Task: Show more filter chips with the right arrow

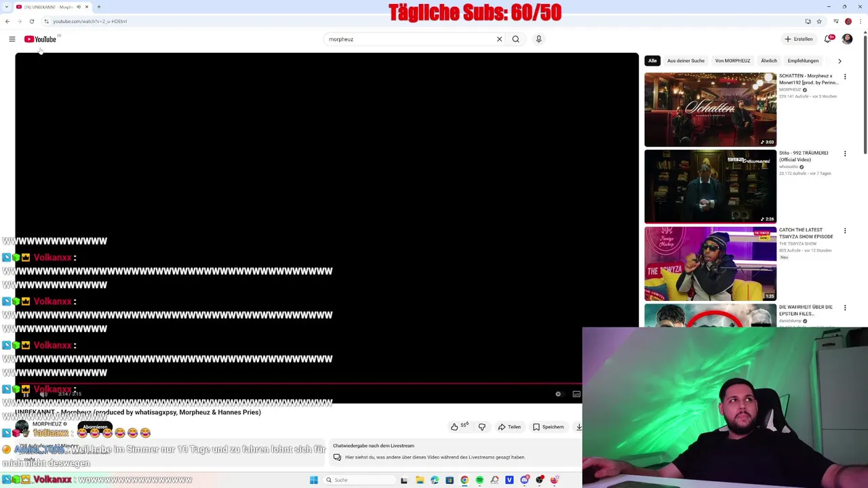Action: pyautogui.click(x=840, y=61)
